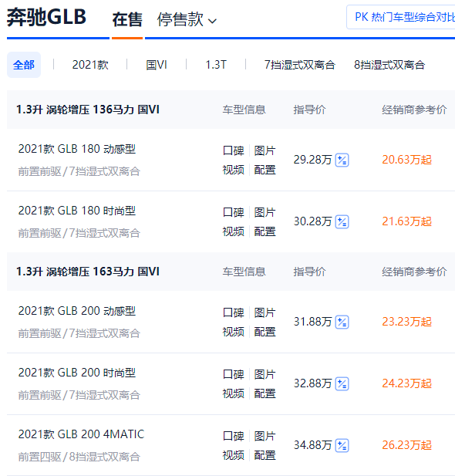Open 2021款 GLB 200 动感型 model page
Image resolution: width=455 pixels, height=476 pixels.
point(77,311)
